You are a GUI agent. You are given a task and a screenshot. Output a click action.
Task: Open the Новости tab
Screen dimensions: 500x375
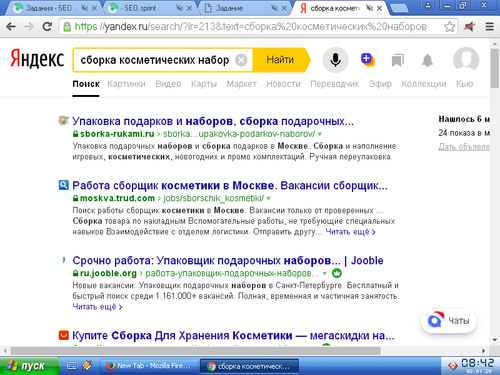click(283, 84)
